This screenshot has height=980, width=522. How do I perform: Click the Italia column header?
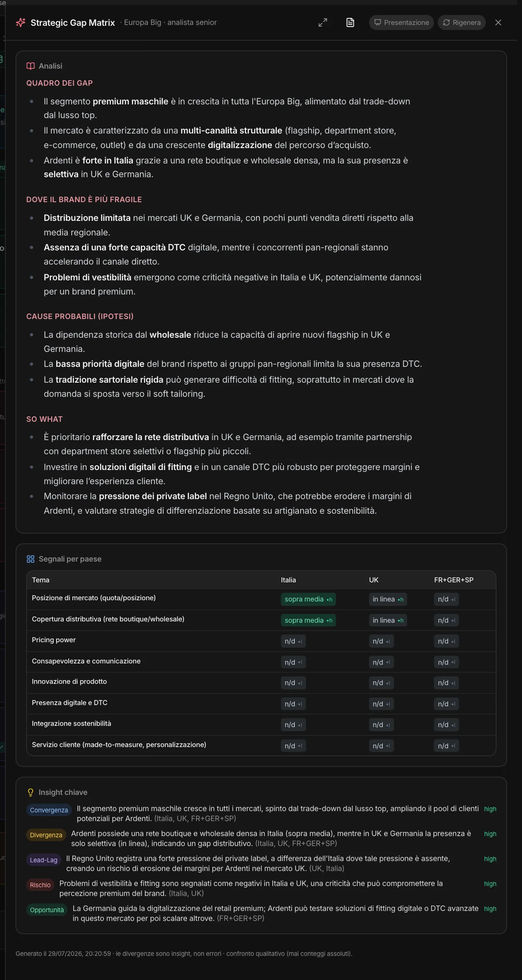pos(288,580)
